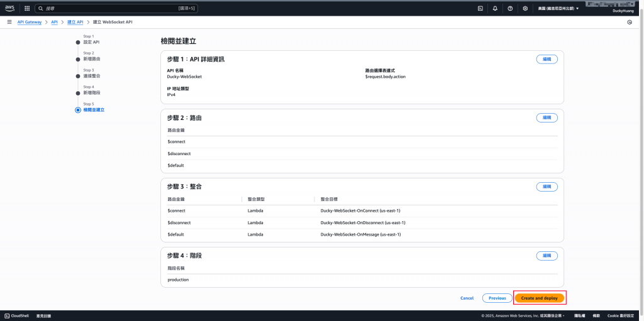This screenshot has height=321, width=644.
Task: Open 條款 terms link in footer
Action: coord(596,316)
